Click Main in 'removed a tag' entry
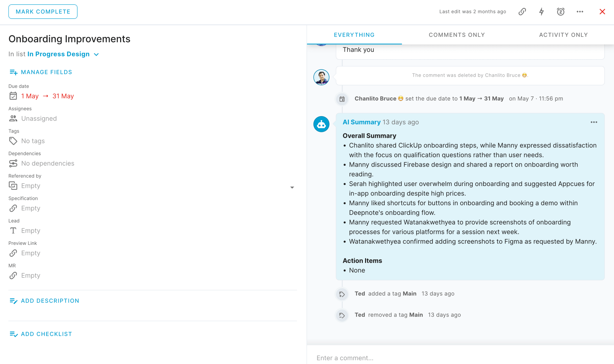 (416, 315)
